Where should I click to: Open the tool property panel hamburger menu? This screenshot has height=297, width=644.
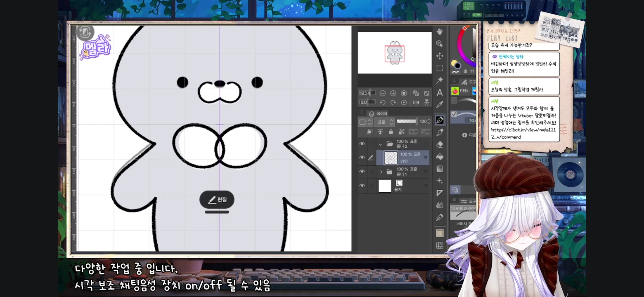click(x=454, y=200)
